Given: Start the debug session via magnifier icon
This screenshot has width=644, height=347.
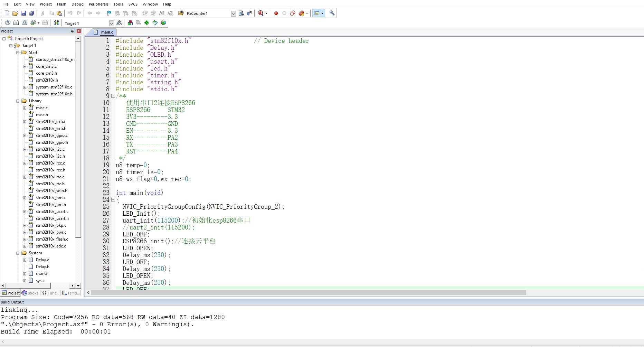Looking at the screenshot, I should (x=261, y=13).
